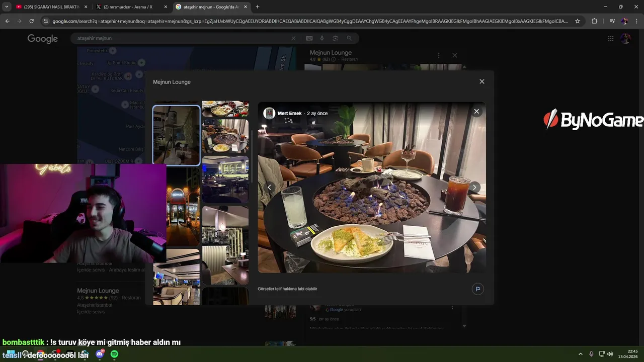Open the Chrome extensions puzzle icon

coord(594,21)
